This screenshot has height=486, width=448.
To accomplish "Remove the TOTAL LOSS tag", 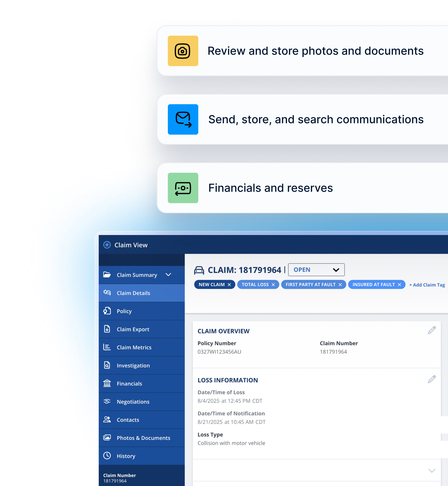I will 273,285.
